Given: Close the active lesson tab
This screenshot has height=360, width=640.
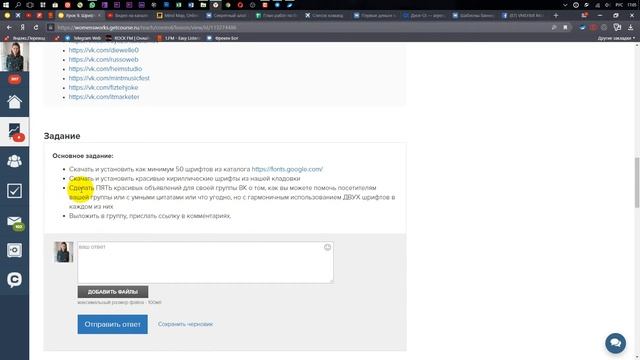Looking at the screenshot, I should 99,16.
